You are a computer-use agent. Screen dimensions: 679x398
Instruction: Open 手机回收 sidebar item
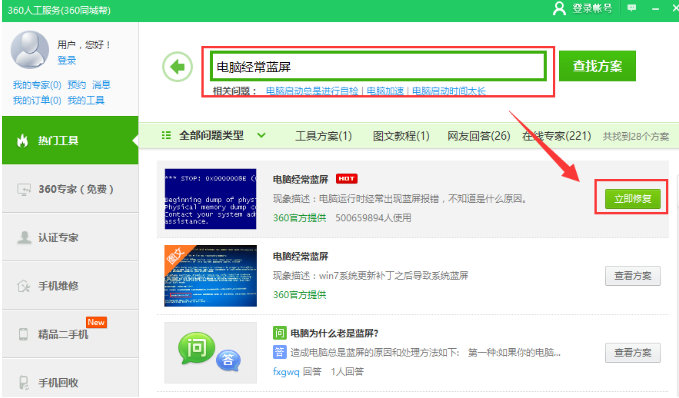pos(70,379)
